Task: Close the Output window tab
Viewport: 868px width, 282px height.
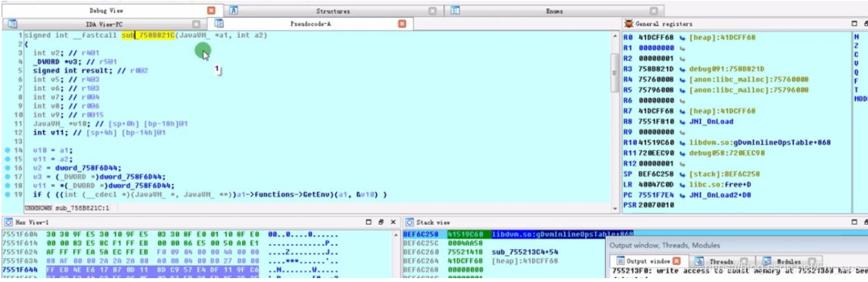Action: (x=677, y=261)
